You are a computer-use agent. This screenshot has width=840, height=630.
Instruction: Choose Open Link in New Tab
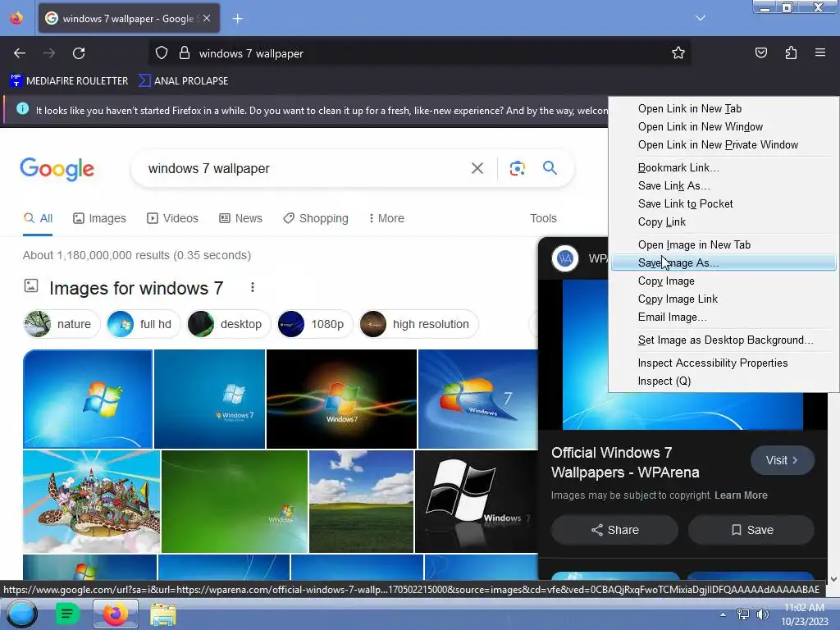pos(724,109)
